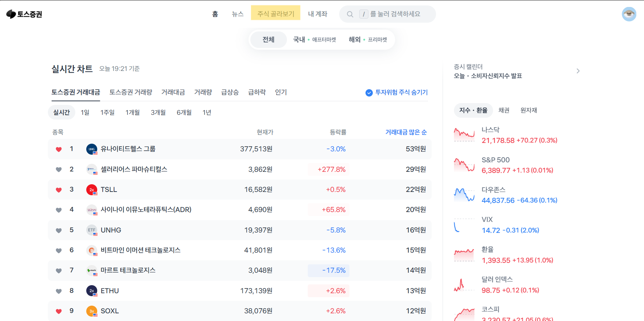
Task: Click 마르트 테크놀로지스 logo icon
Action: click(92, 271)
